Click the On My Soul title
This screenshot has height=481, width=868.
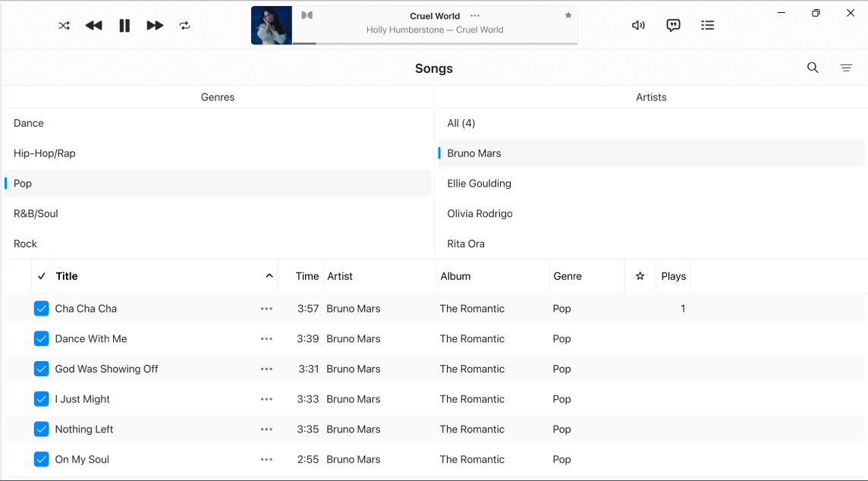pos(82,460)
